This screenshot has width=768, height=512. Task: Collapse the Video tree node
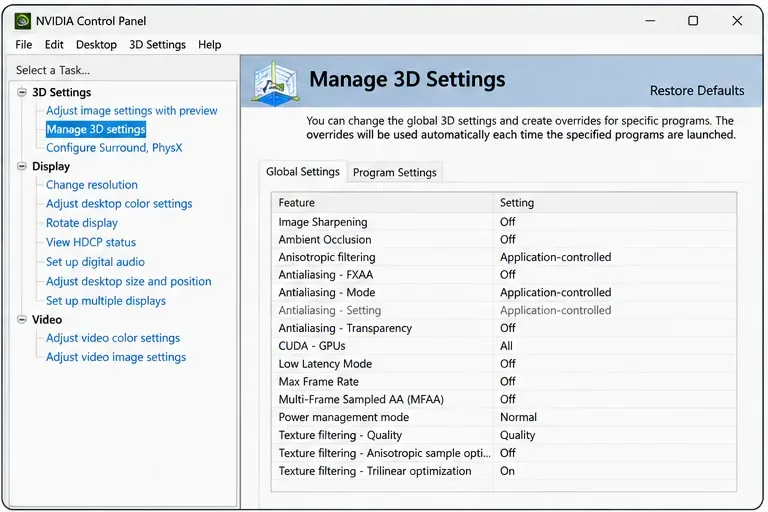(22, 319)
